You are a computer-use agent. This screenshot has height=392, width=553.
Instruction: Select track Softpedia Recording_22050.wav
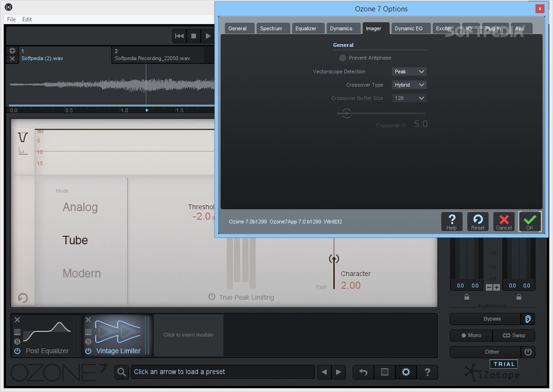coord(158,54)
